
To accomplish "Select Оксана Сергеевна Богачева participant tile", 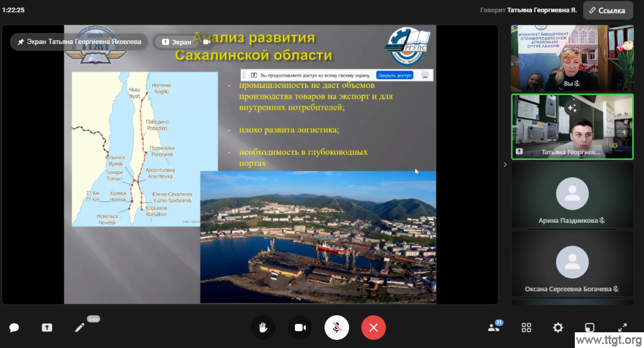I will [x=572, y=264].
